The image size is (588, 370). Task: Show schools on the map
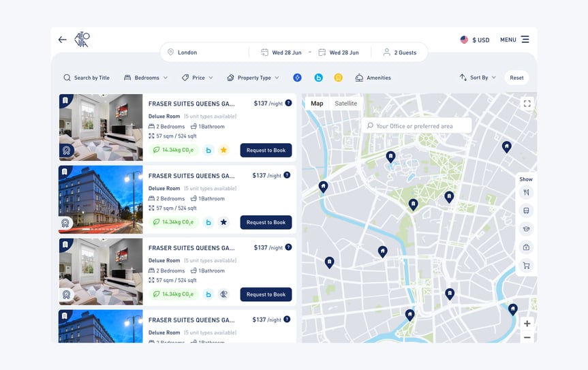pos(526,229)
